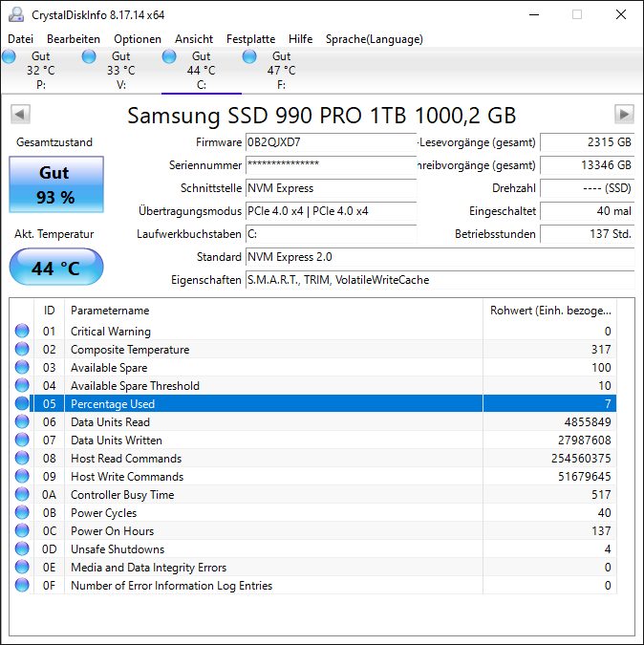Viewport: 644px width, 645px height.
Task: Click Drehzahl value ---- (SSD)
Action: pos(588,188)
